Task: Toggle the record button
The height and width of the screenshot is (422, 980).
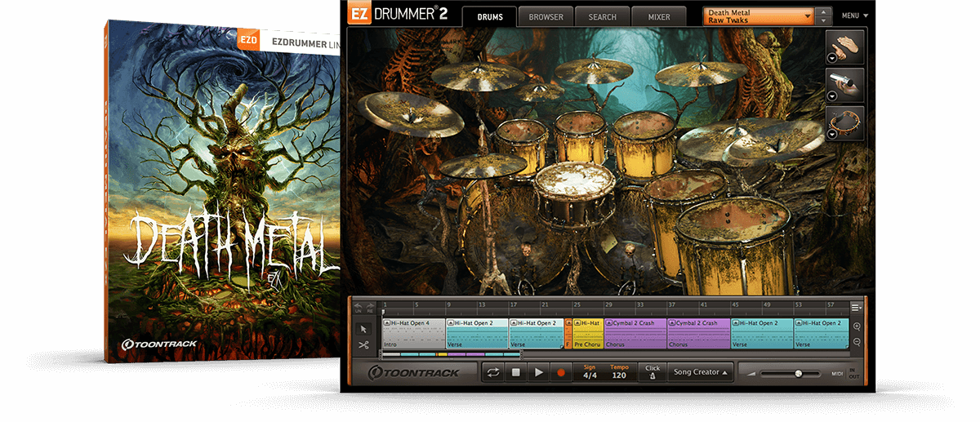Action: tap(560, 372)
